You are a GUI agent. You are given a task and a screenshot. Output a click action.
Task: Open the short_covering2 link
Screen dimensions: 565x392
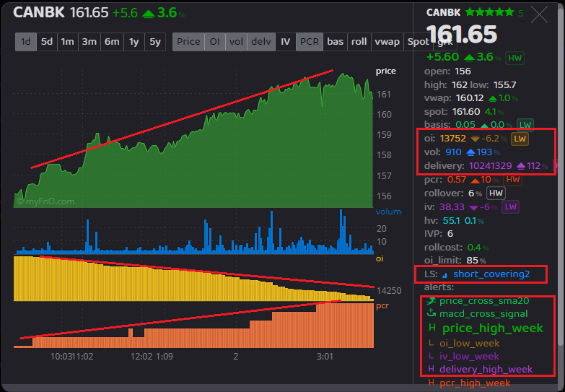(491, 274)
